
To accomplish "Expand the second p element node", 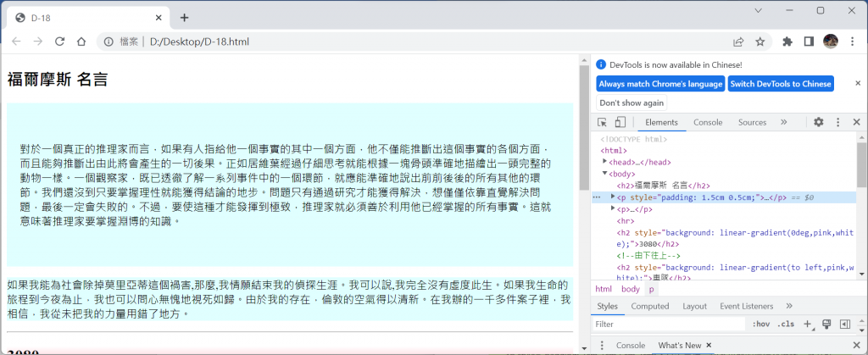I will pos(613,208).
